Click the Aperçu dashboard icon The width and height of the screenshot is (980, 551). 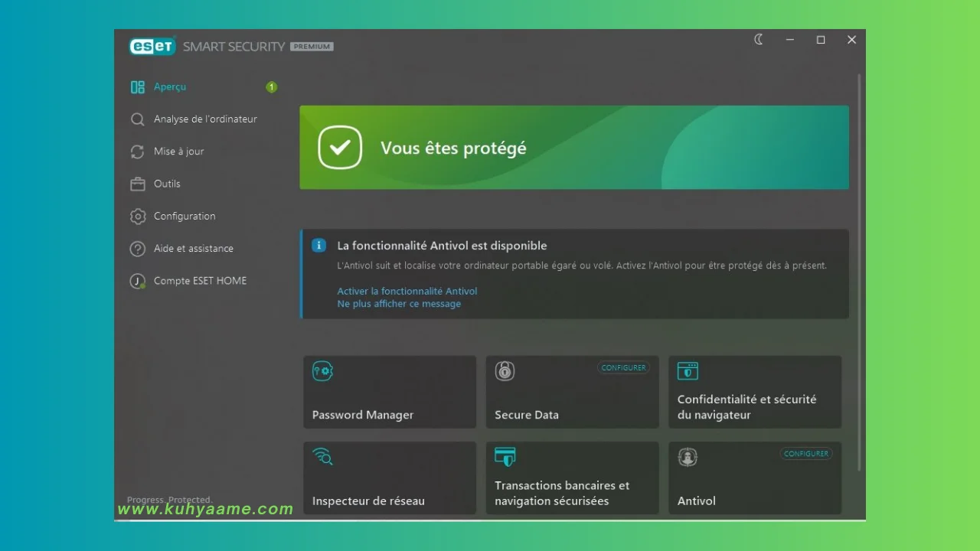(138, 87)
